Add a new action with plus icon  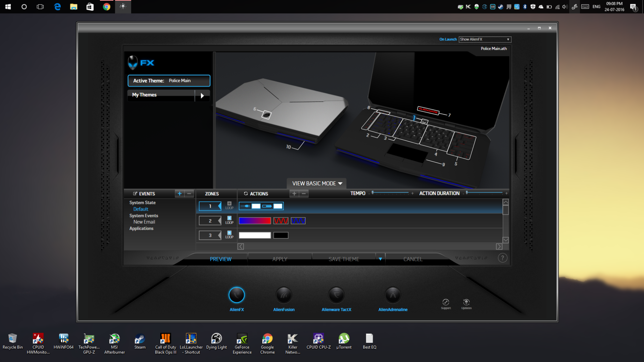click(x=294, y=194)
